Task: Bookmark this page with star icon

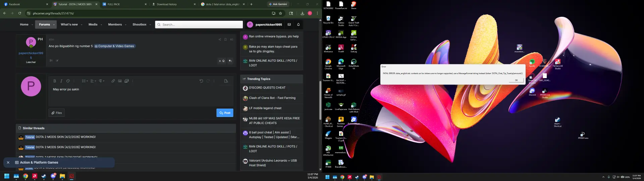Action: [x=280, y=13]
